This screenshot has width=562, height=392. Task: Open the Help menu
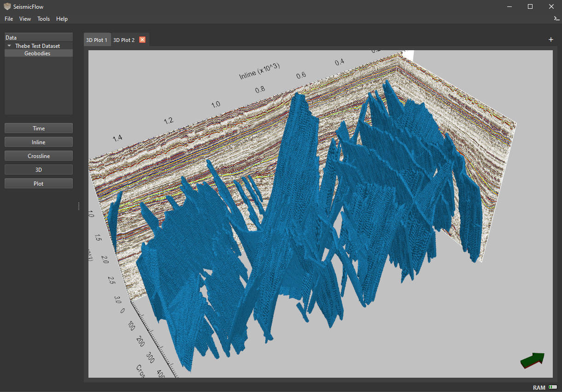pyautogui.click(x=62, y=19)
